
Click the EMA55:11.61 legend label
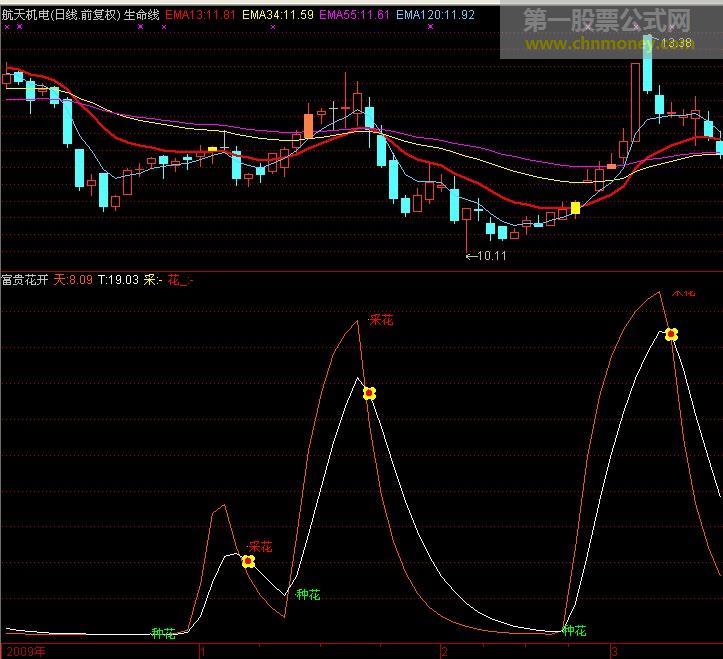(354, 15)
